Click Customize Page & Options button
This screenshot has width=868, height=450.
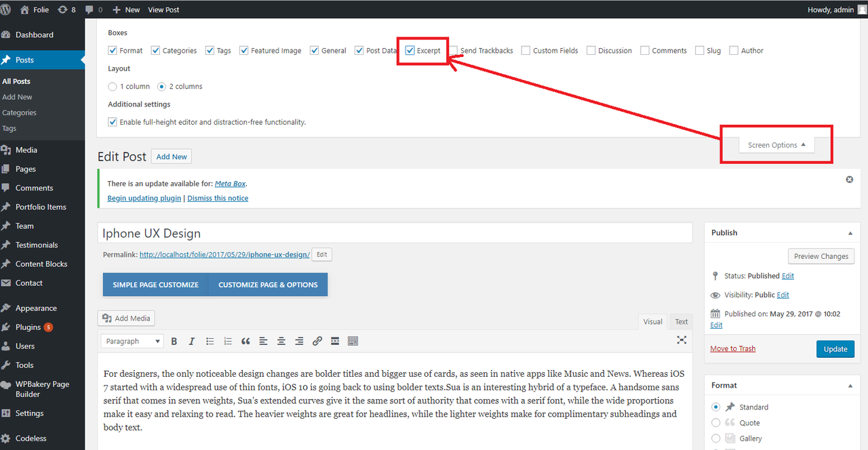[268, 285]
